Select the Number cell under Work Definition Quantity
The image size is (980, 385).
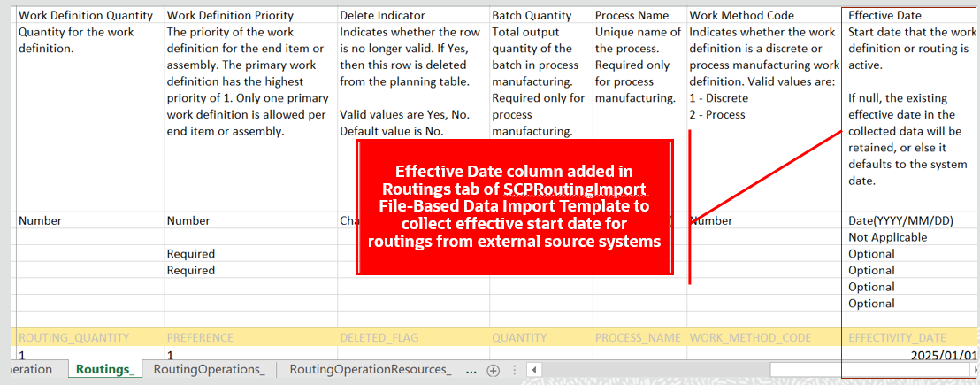[88, 220]
